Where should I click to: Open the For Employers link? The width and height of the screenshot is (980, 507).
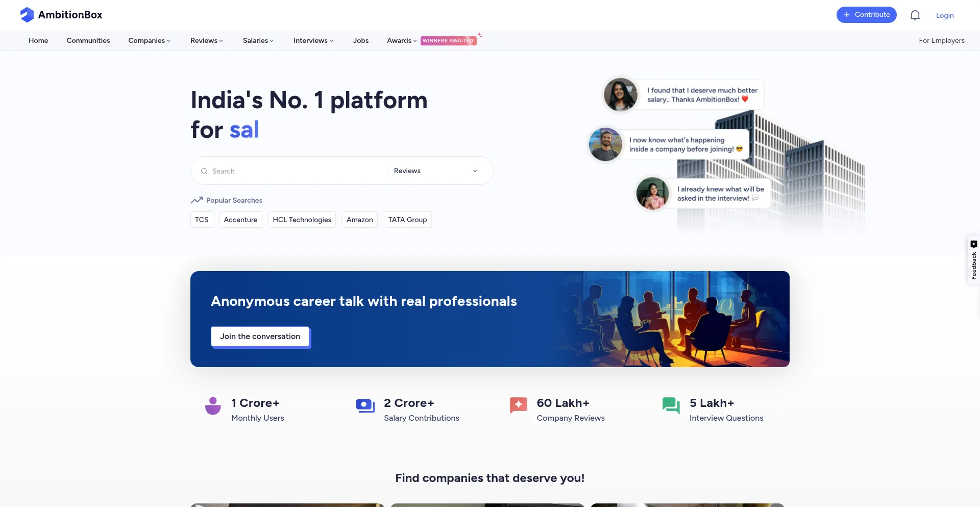click(941, 40)
